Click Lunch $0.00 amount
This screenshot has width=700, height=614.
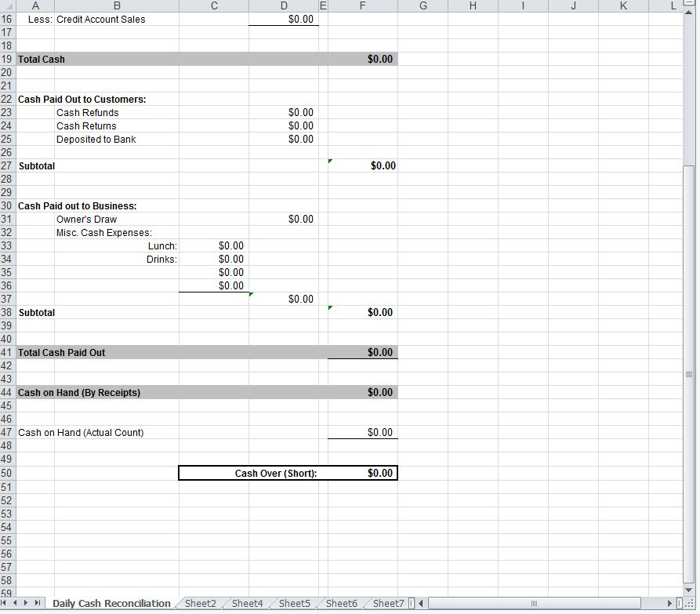coord(231,246)
